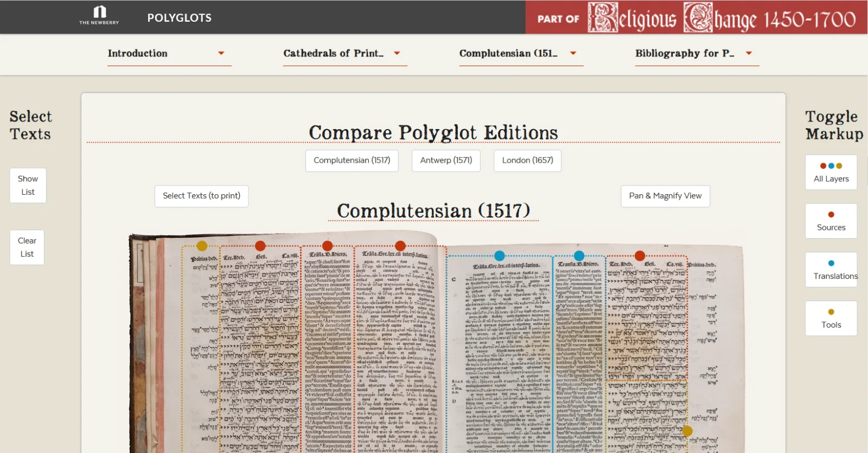Open Religious Change 1450-1700 banner
The width and height of the screenshot is (868, 453).
697,17
